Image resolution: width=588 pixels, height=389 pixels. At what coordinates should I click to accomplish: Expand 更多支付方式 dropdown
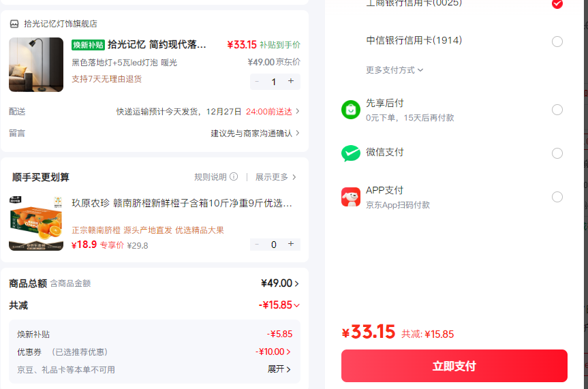coord(394,70)
